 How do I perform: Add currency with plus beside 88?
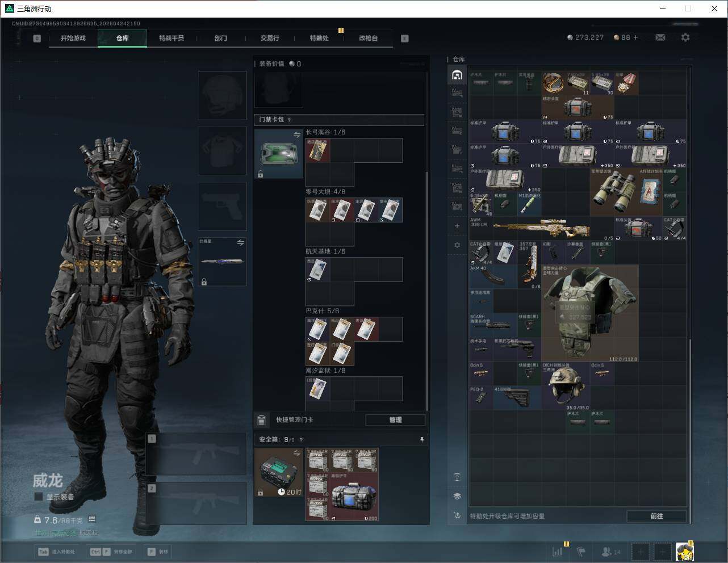[635, 37]
